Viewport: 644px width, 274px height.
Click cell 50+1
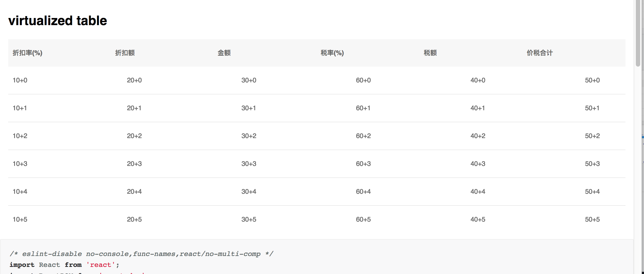click(592, 108)
